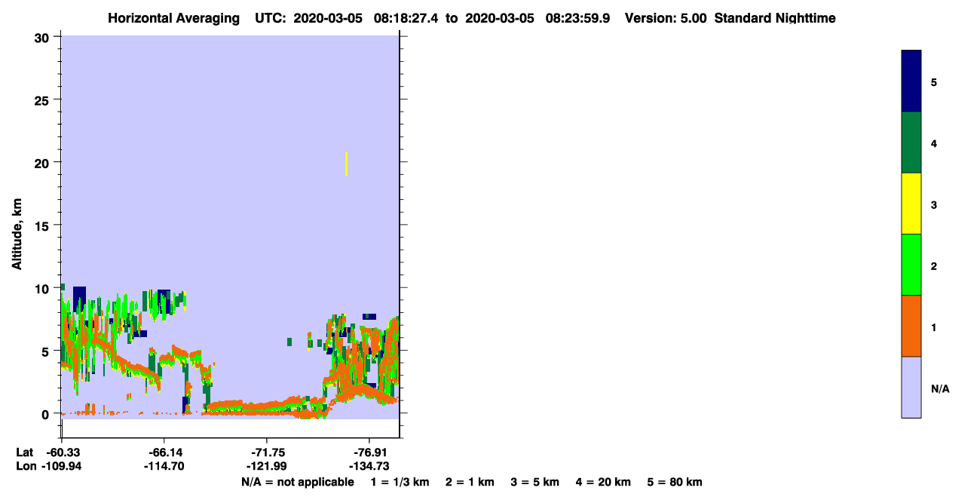Viewport: 980px width, 503px height.
Task: Click the '3 = 5 km' legend entry
Action: 535,482
